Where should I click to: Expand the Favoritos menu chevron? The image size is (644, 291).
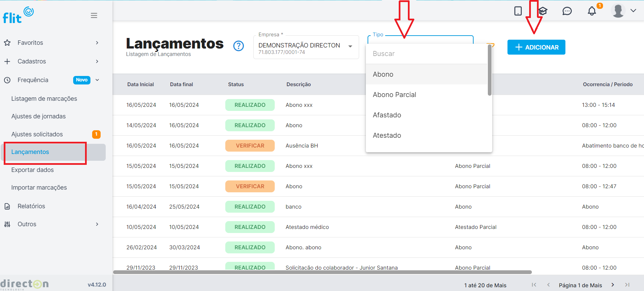(x=97, y=43)
